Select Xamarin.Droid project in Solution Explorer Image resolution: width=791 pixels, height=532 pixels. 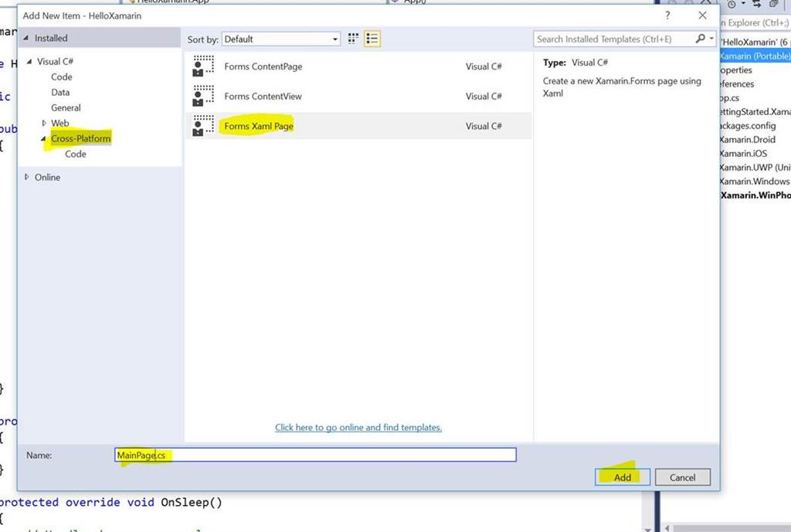point(748,140)
